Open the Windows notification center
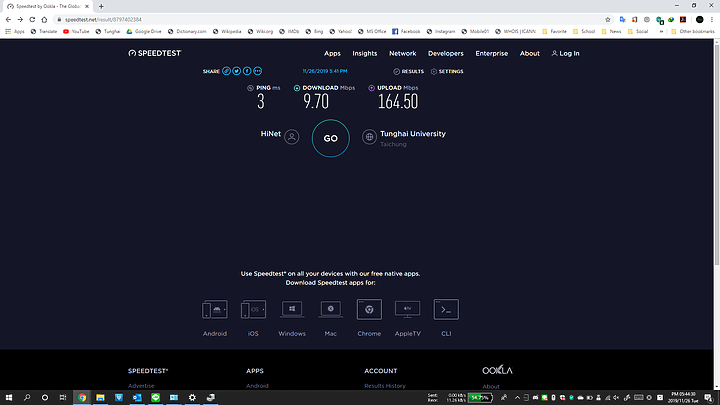The height and width of the screenshot is (405, 720). [709, 398]
